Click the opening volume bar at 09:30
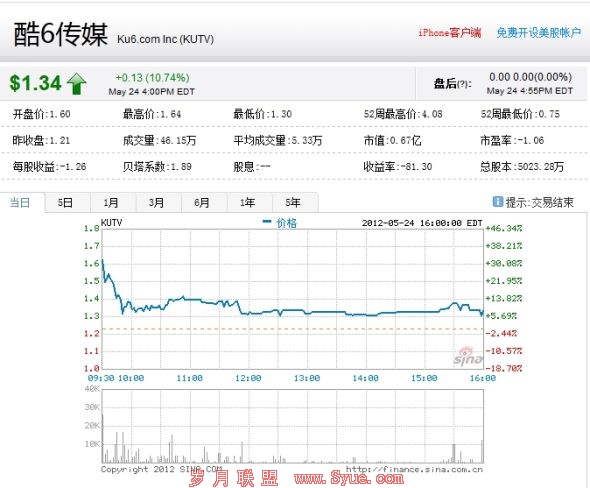 pos(102,438)
